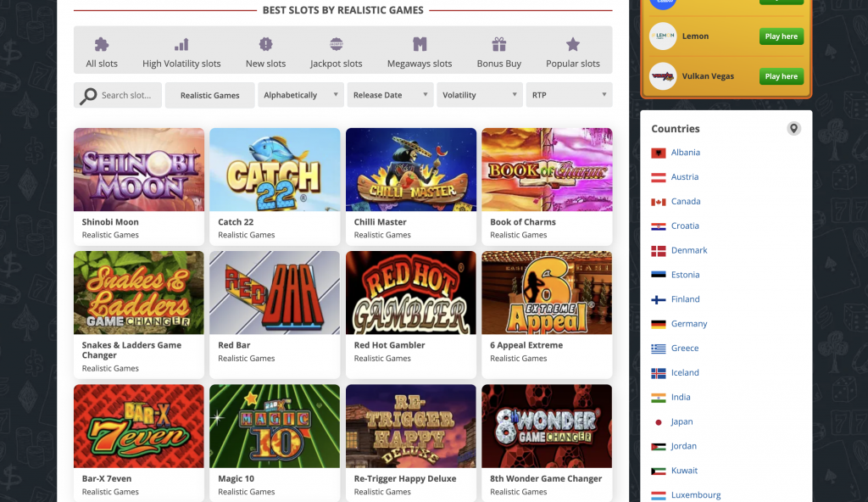Open the Bonus Buy gift icon

point(498,44)
